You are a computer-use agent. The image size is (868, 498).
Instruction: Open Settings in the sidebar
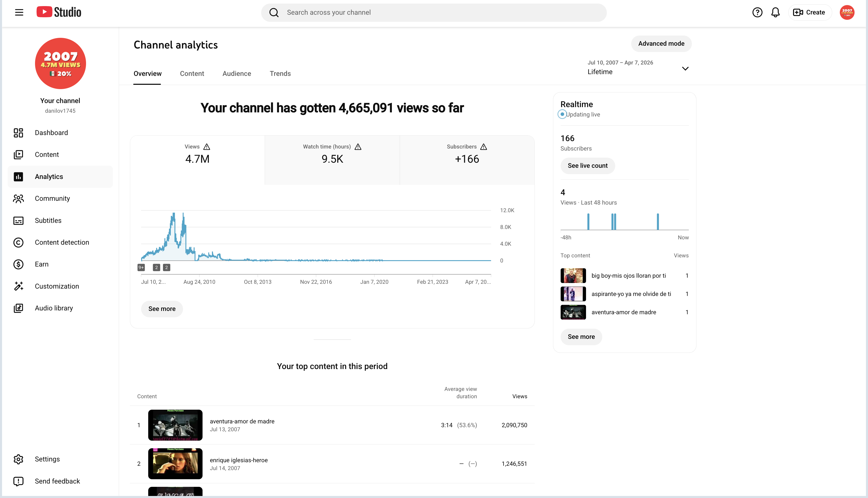click(60, 459)
